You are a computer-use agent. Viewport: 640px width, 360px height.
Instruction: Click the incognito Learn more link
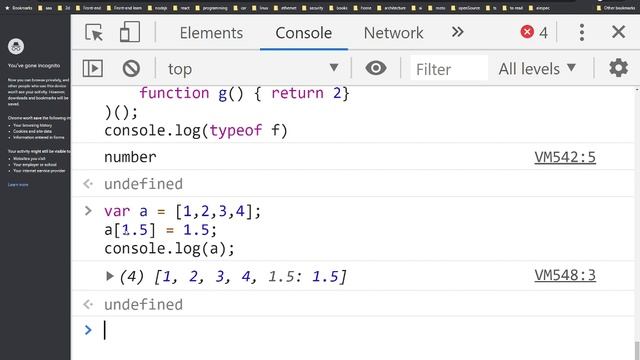tap(18, 185)
